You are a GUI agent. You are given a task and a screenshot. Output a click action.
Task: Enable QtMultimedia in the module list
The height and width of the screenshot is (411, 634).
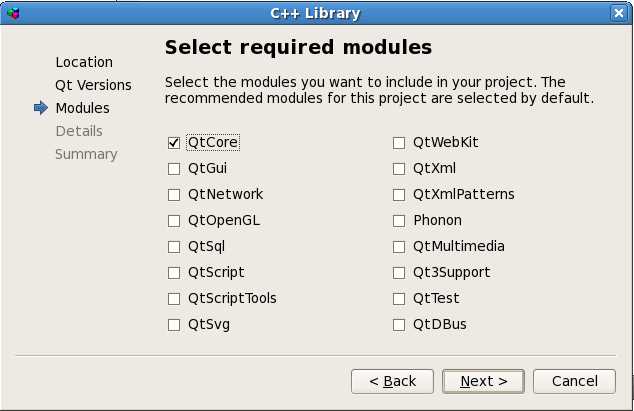[x=399, y=247]
